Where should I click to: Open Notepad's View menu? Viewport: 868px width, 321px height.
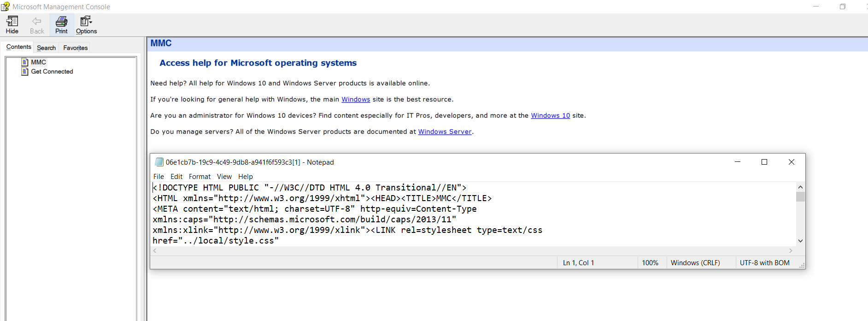(224, 177)
